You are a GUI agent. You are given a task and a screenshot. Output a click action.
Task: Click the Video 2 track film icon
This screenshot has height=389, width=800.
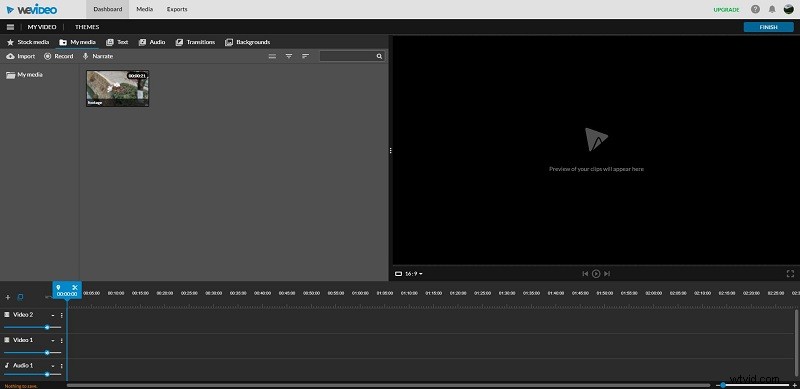click(7, 315)
